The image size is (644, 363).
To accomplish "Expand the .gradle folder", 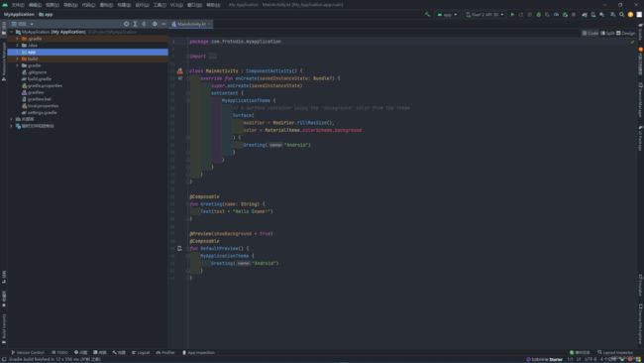I will pyautogui.click(x=17, y=39).
